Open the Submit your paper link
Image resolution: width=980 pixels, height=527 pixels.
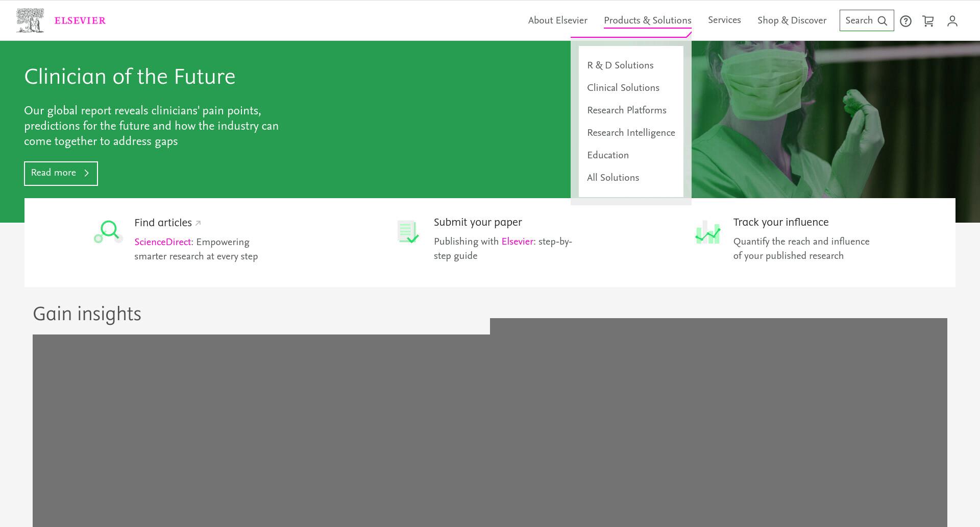click(x=478, y=222)
